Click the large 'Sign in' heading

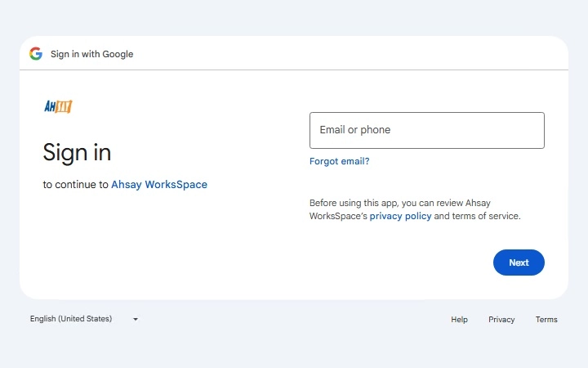tap(77, 153)
